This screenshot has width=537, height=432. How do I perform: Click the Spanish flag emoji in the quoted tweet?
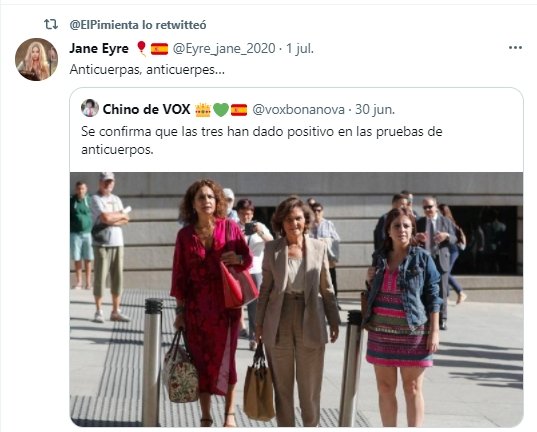pos(239,110)
